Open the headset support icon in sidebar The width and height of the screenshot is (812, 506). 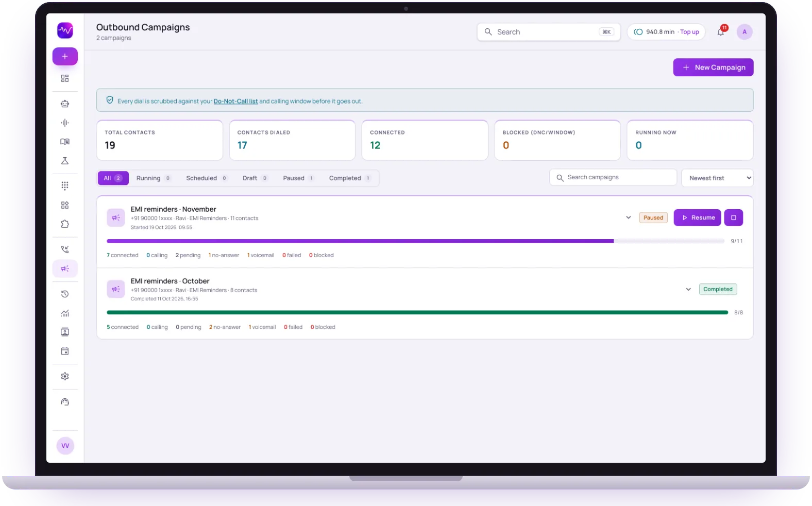pos(65,402)
